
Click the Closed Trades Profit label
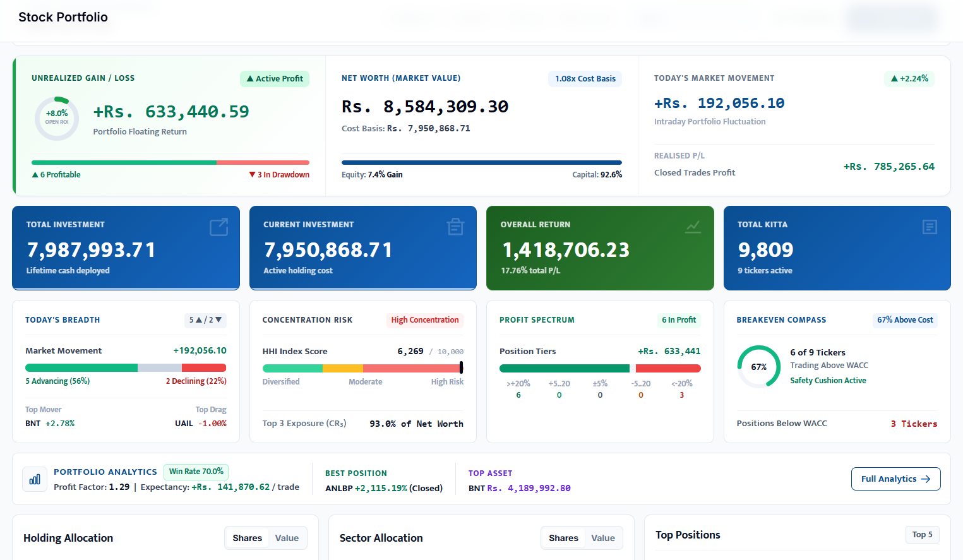click(x=695, y=173)
